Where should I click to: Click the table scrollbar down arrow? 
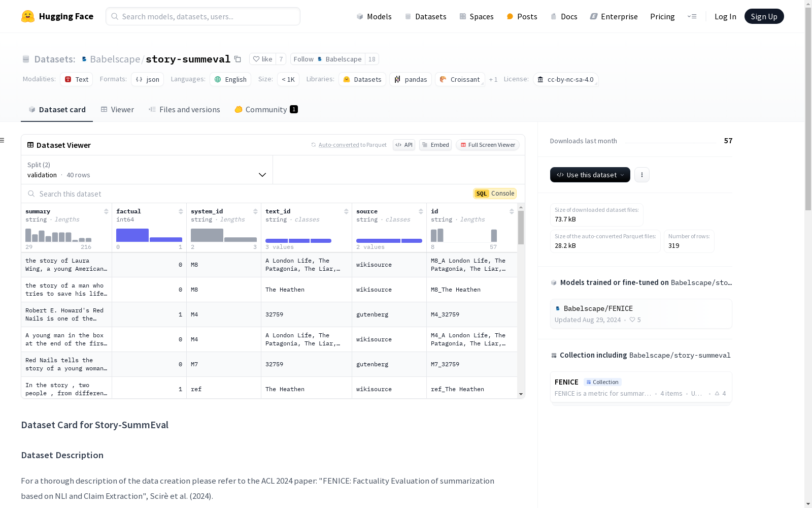click(521, 394)
